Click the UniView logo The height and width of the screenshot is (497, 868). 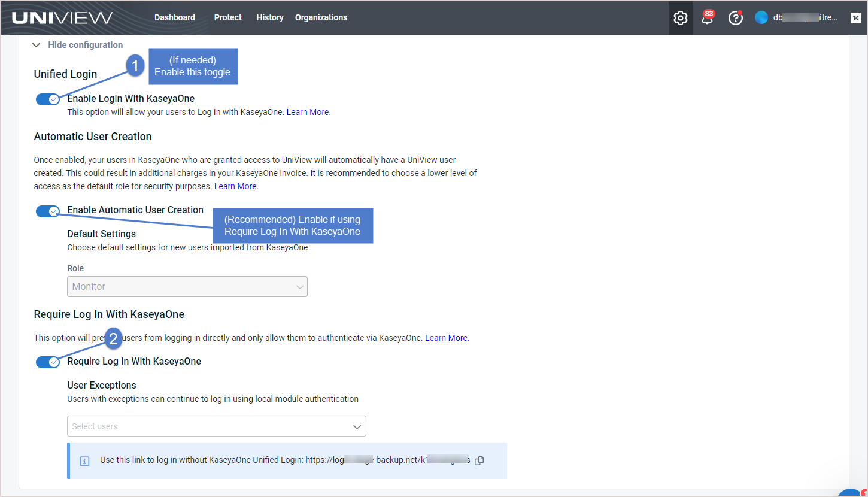62,17
